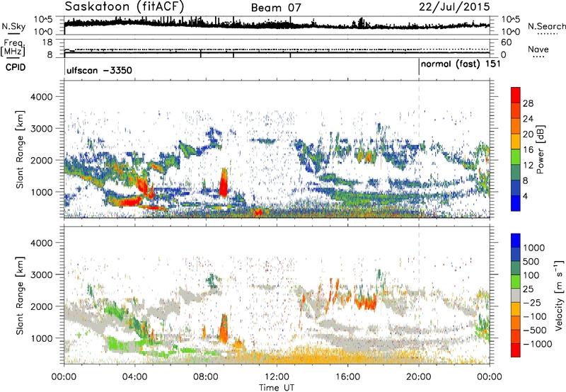
Task: Click the '16:00' time axis tick label
Action: tap(347, 377)
